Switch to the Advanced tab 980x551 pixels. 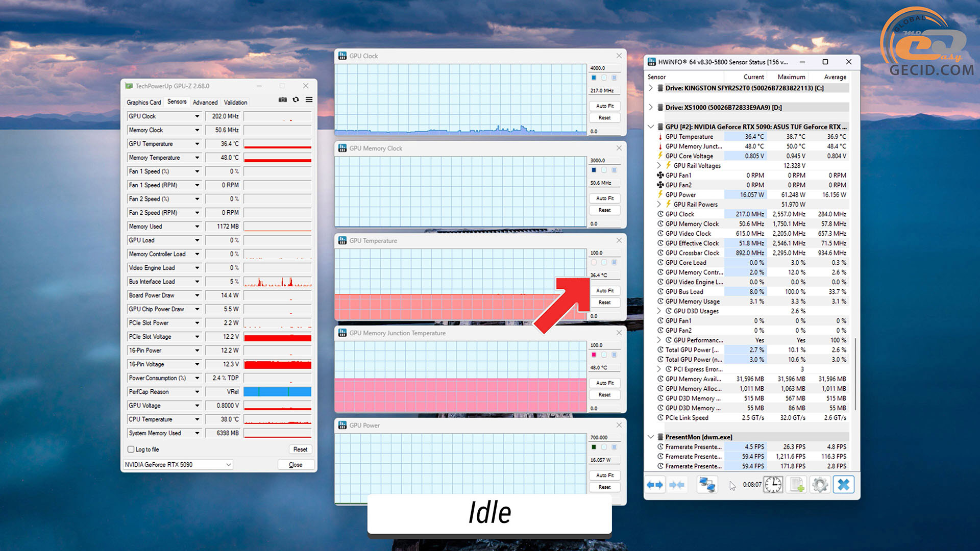click(x=205, y=103)
